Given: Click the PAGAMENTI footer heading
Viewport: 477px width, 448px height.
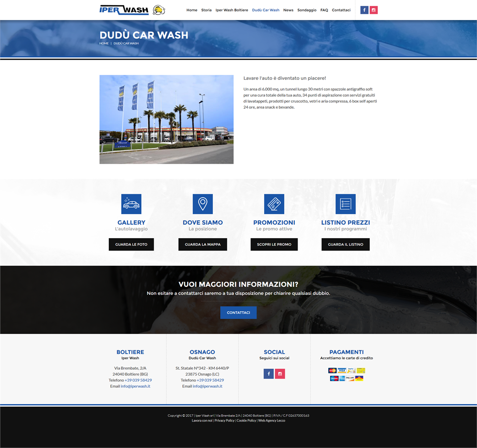Looking at the screenshot, I should pos(346,352).
